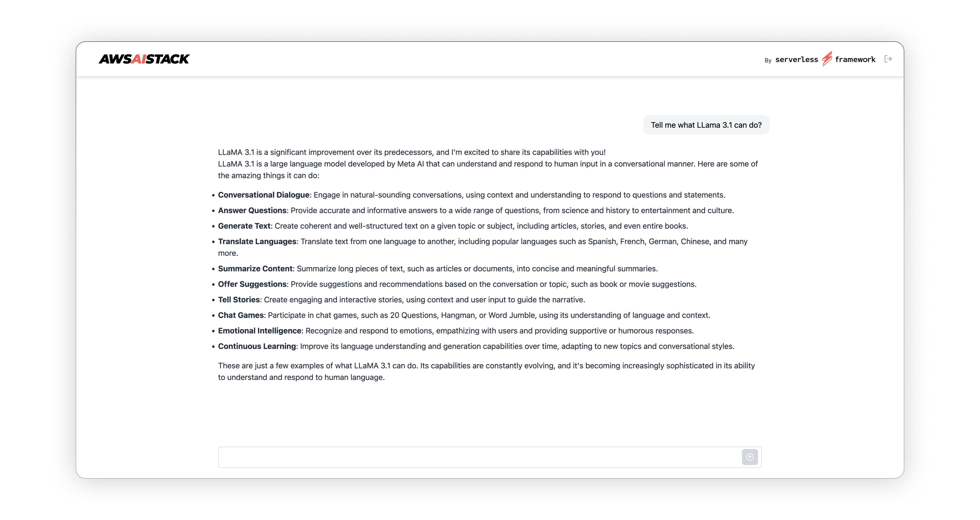Click the "serverless" wordmark in header
Image resolution: width=980 pixels, height=520 pixels.
tap(796, 59)
